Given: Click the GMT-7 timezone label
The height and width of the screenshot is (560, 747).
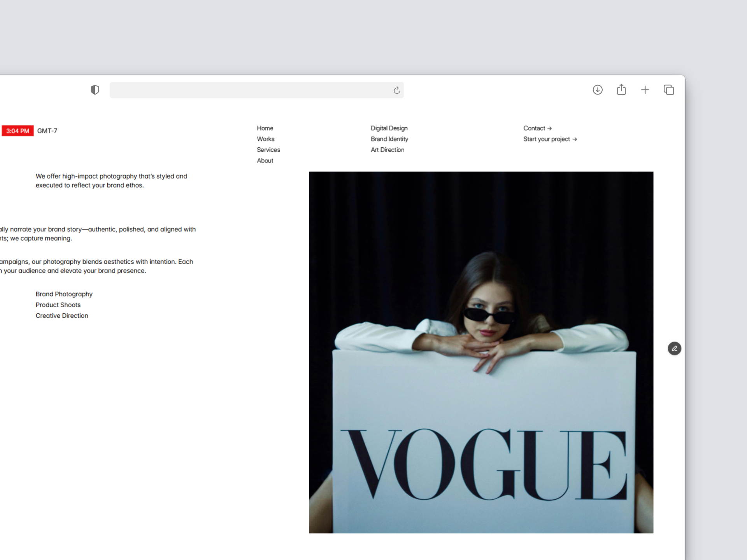Looking at the screenshot, I should tap(47, 131).
